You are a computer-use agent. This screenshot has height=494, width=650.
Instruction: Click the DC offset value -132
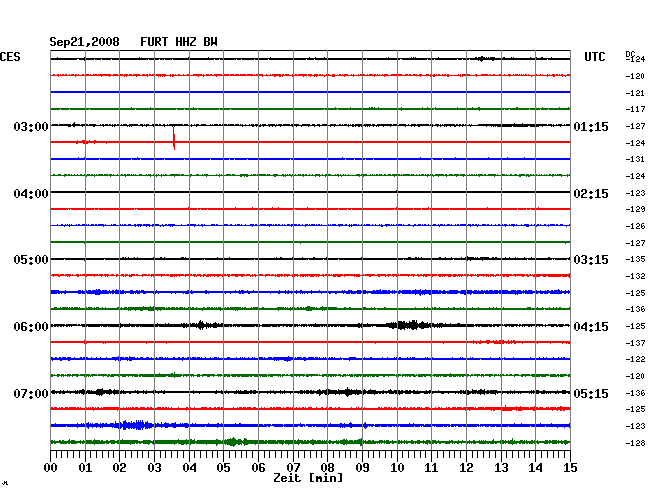pyautogui.click(x=635, y=276)
